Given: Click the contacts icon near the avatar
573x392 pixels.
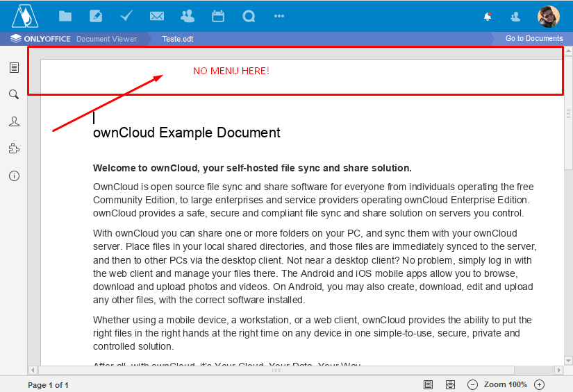Looking at the screenshot, I should 515,17.
